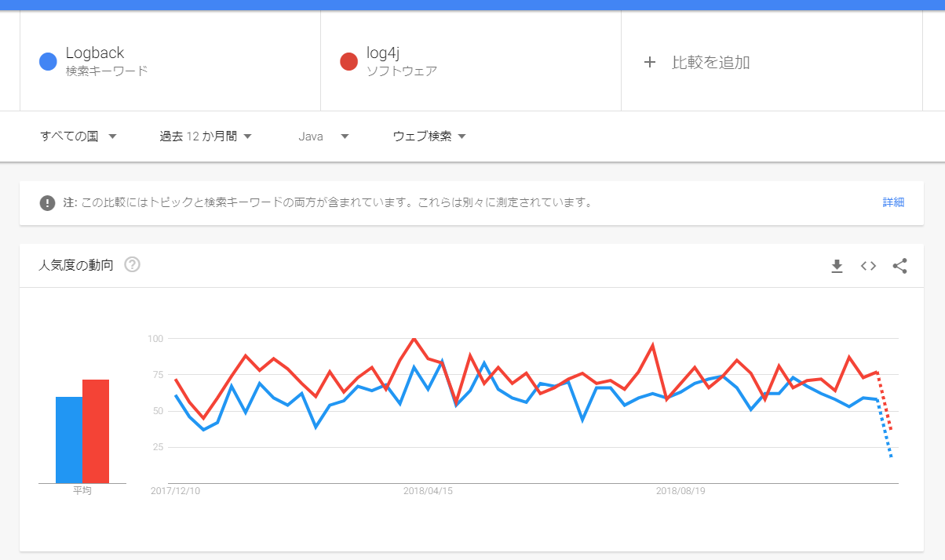Viewport: 945px width, 560px height.
Task: Open the 過去 12 か月間 time range dropdown
Action: (x=206, y=136)
